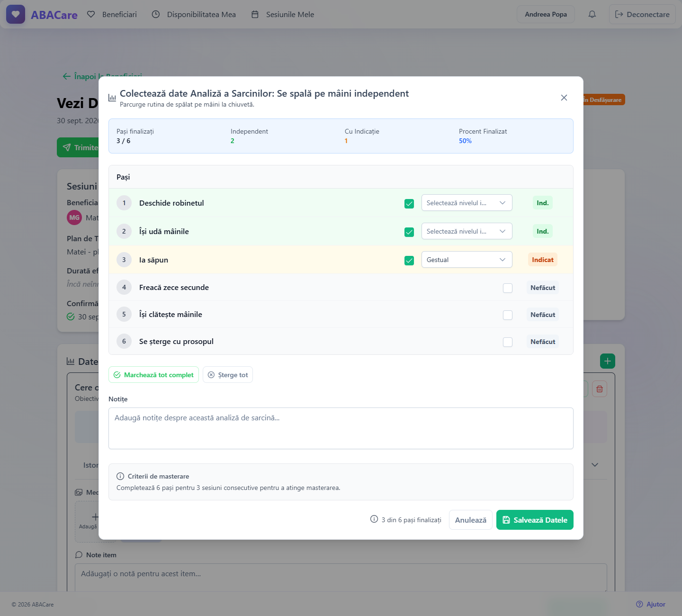Click the Deconectare logout button

(x=642, y=14)
